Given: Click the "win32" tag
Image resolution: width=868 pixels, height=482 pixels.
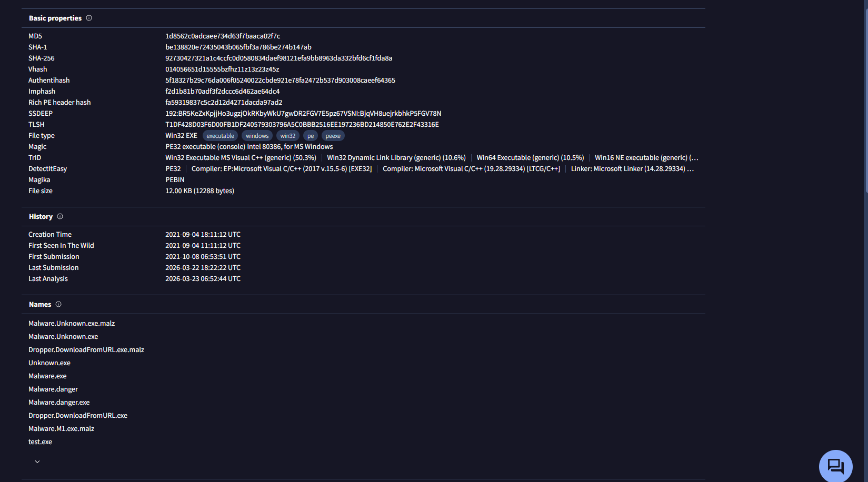Looking at the screenshot, I should coord(287,136).
